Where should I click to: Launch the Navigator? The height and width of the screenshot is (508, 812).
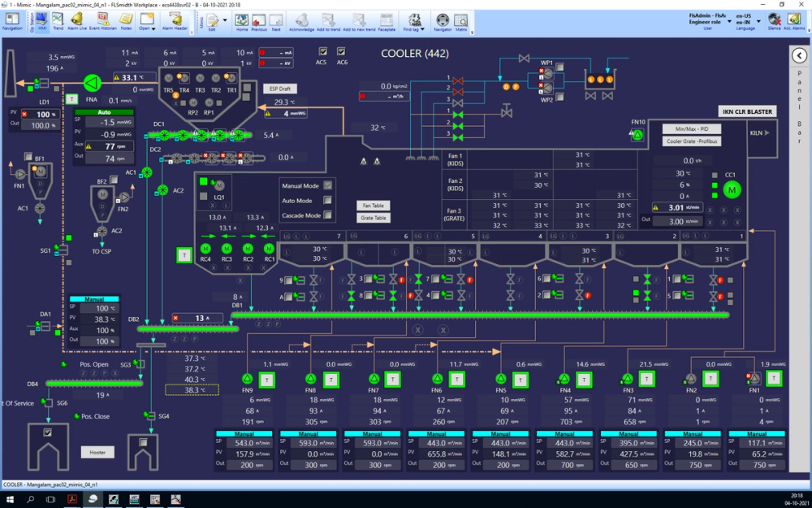point(443,21)
